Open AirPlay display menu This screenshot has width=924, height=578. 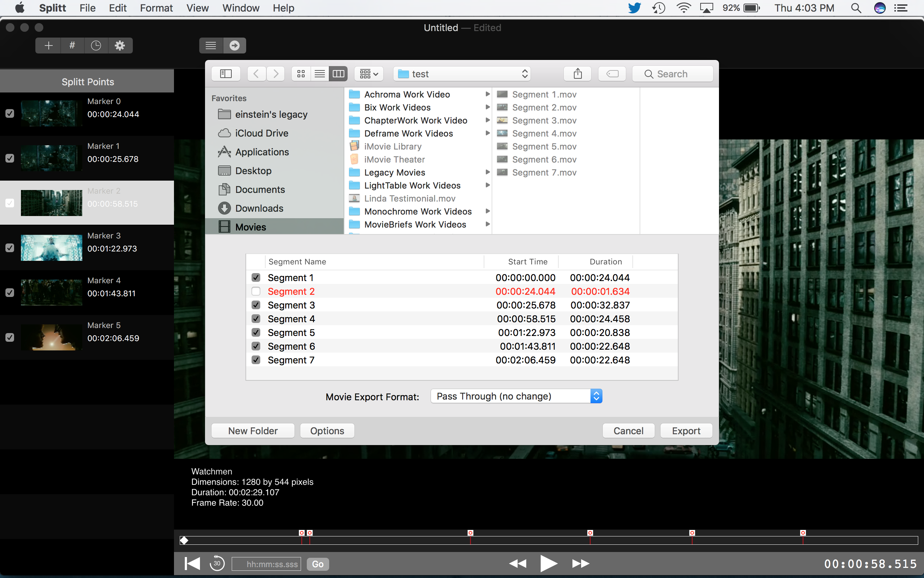707,8
